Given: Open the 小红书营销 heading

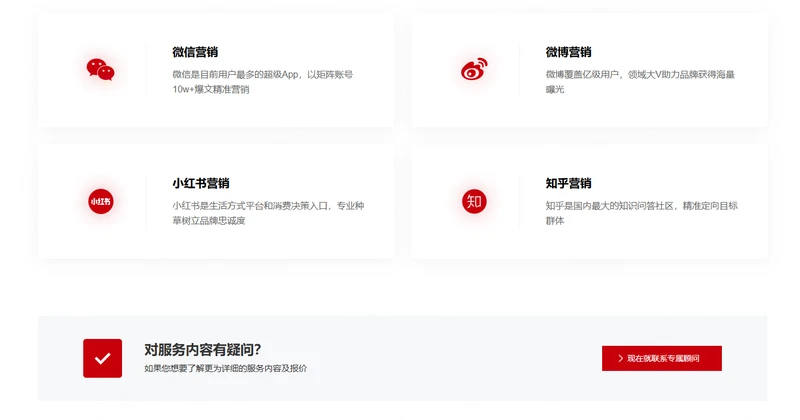Looking at the screenshot, I should pos(201,183).
